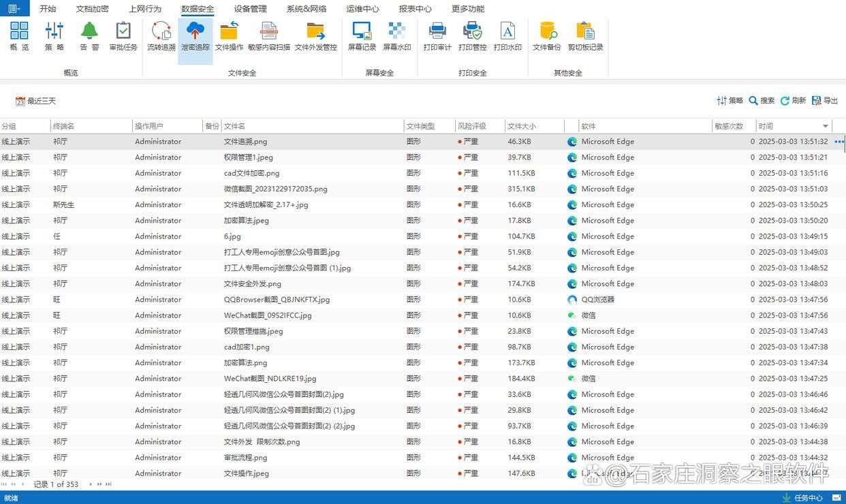The image size is (846, 504).
Task: Click the 导出 export button
Action: 824,101
